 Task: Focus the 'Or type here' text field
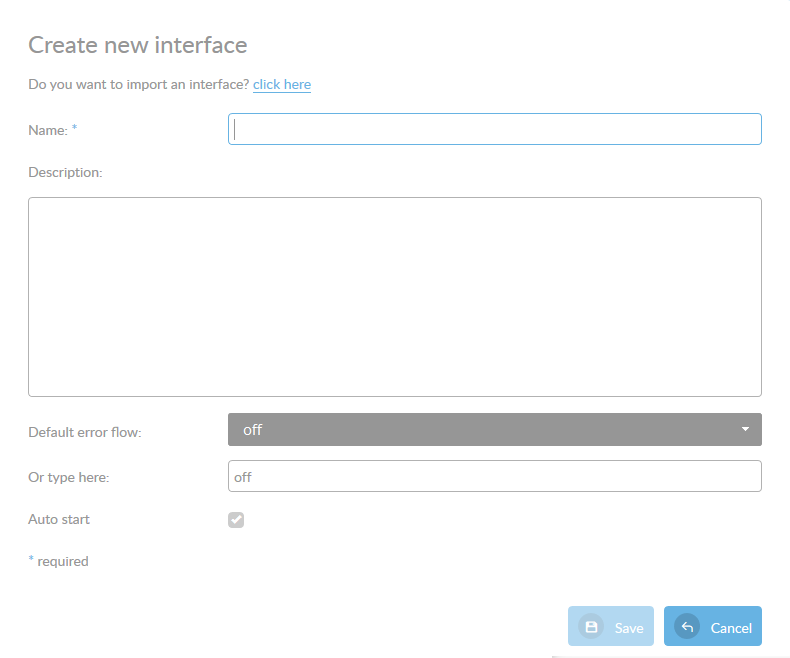pos(494,476)
